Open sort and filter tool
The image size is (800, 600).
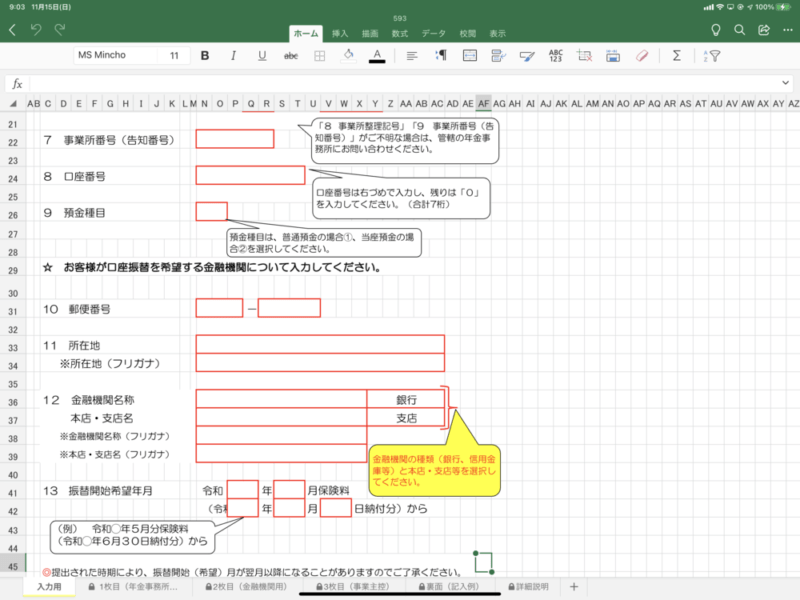pos(712,56)
